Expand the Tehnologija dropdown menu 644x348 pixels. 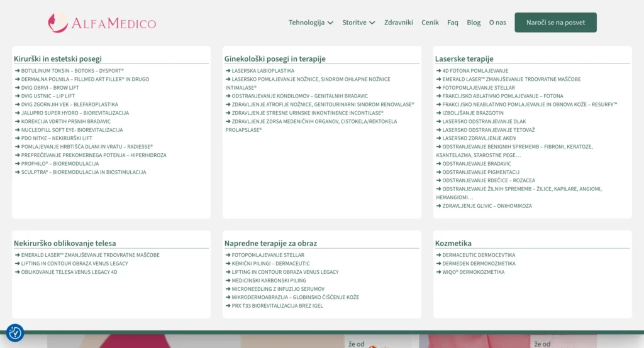click(x=311, y=23)
